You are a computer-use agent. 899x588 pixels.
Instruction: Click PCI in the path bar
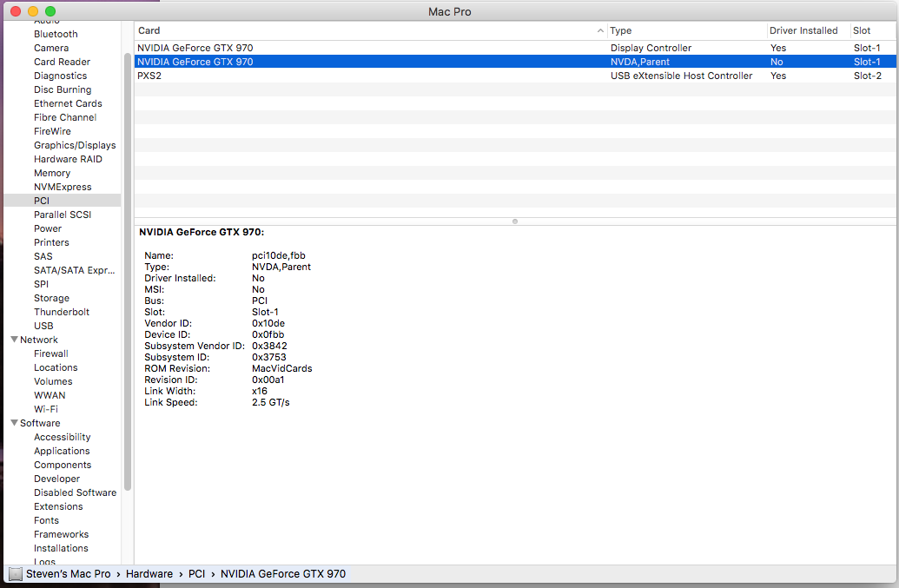pos(196,574)
